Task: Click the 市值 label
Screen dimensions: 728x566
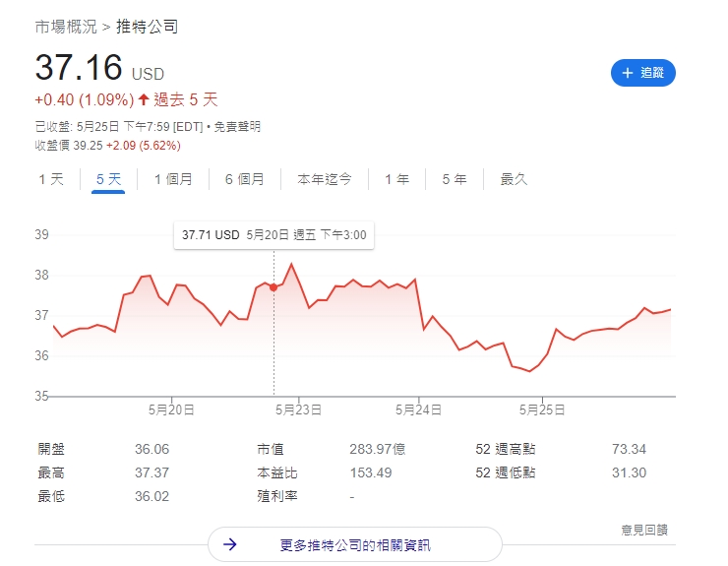Action: [271, 450]
